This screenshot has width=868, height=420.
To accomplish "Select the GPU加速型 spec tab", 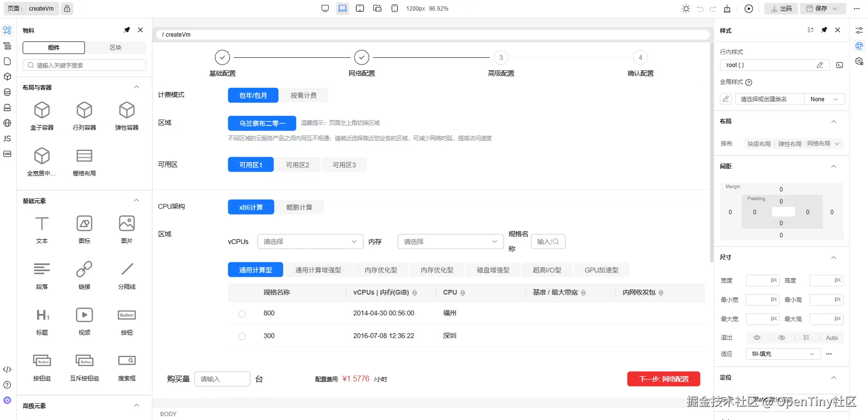I will click(602, 270).
